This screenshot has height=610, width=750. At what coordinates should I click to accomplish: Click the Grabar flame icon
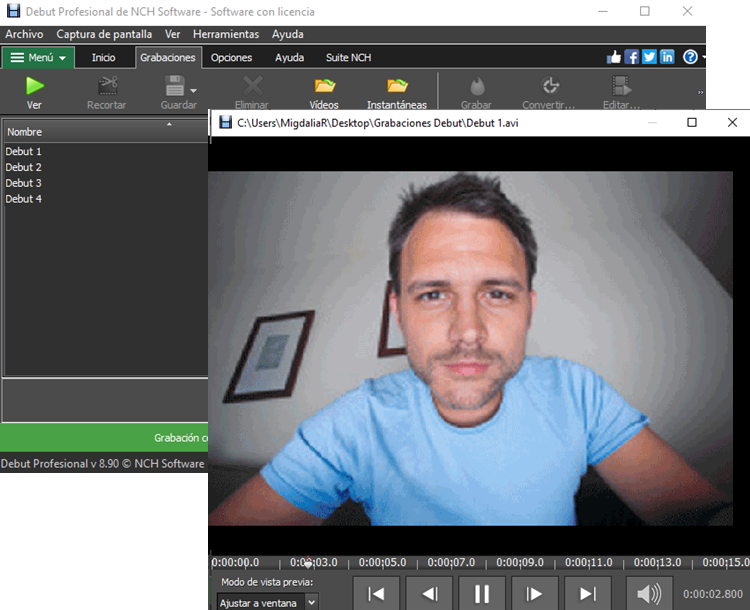(477, 86)
